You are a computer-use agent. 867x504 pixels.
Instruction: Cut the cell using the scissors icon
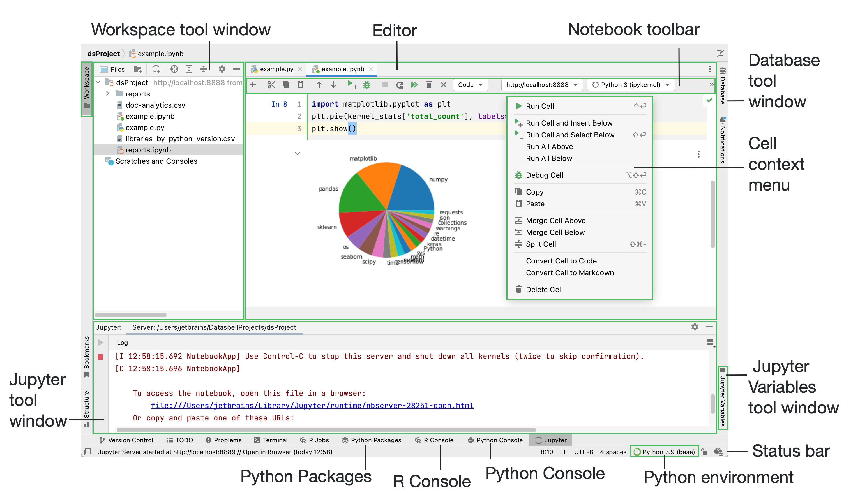pyautogui.click(x=271, y=85)
